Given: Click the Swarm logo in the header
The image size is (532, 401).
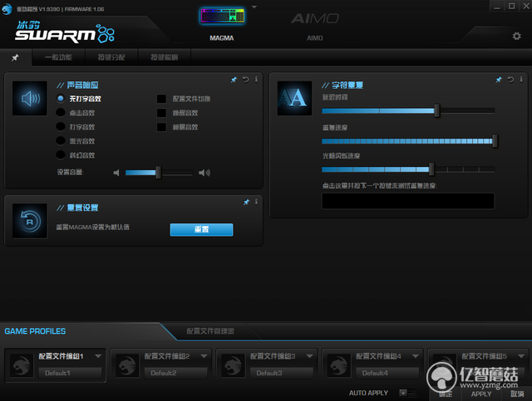Looking at the screenshot, I should (65, 32).
